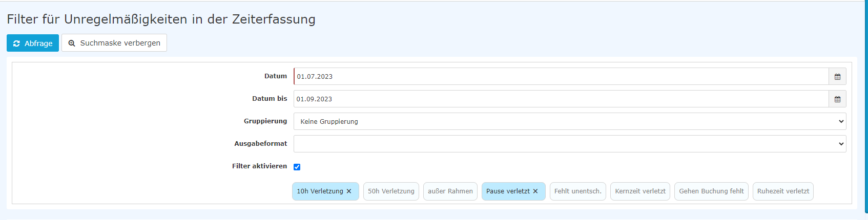Screen dimensions: 868x220
Task: Open the calendar picker for Datum
Action: pyautogui.click(x=837, y=76)
